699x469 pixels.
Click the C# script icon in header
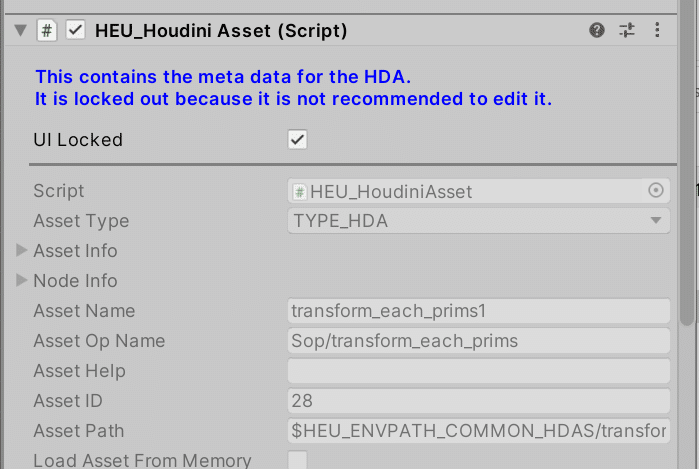pos(46,31)
